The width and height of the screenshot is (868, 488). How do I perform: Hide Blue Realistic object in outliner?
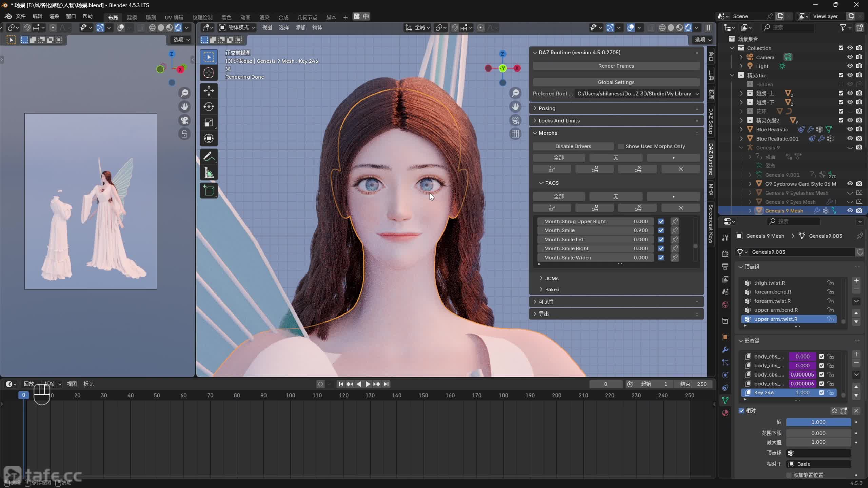(x=850, y=129)
